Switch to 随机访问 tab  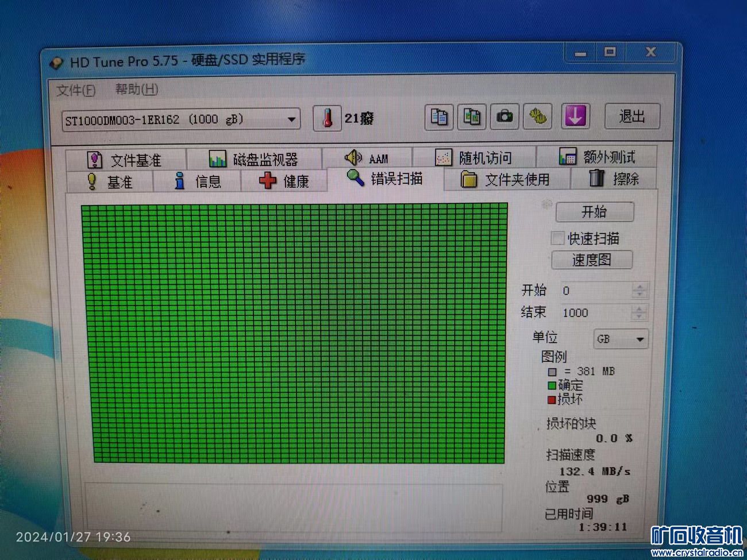click(x=474, y=157)
